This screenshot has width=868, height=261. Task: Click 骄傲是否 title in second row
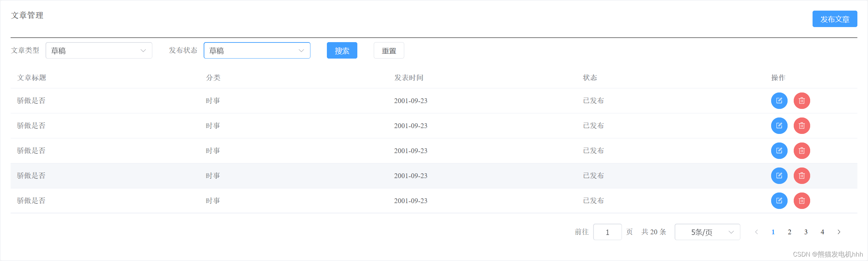(31, 126)
